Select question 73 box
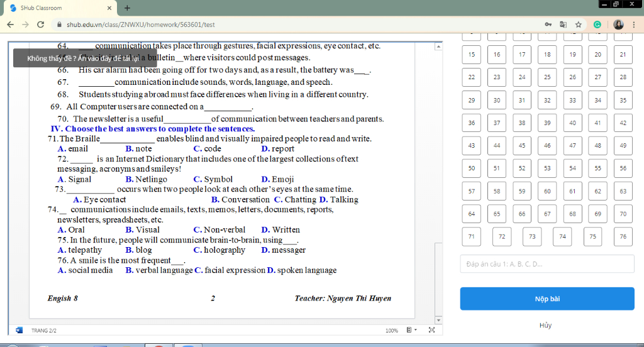 pos(532,236)
